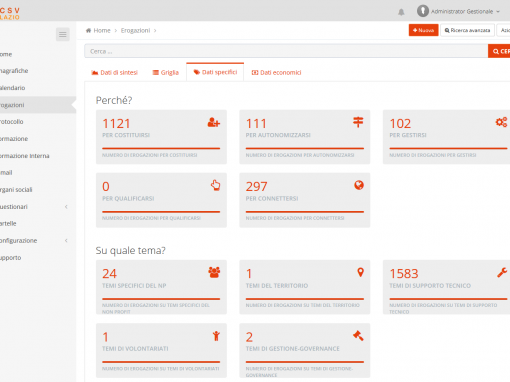Click the red progress bar on Temi di volontariati
This screenshot has width=510, height=382.
161,362
